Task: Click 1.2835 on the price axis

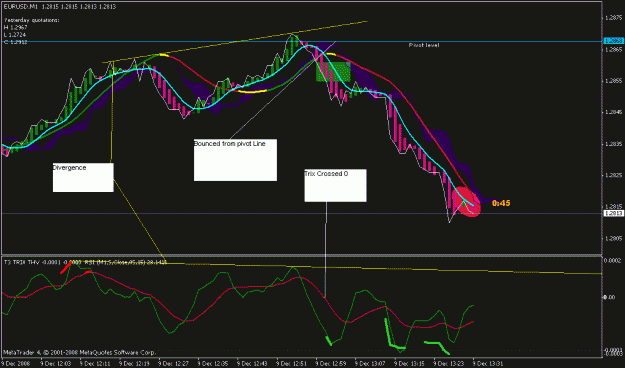Action: 613,144
